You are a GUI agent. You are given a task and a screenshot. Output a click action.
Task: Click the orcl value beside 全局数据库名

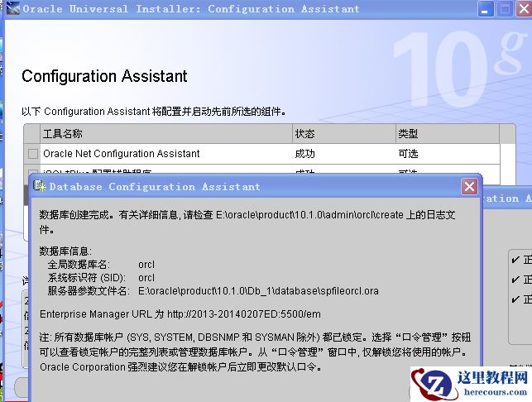(146, 265)
